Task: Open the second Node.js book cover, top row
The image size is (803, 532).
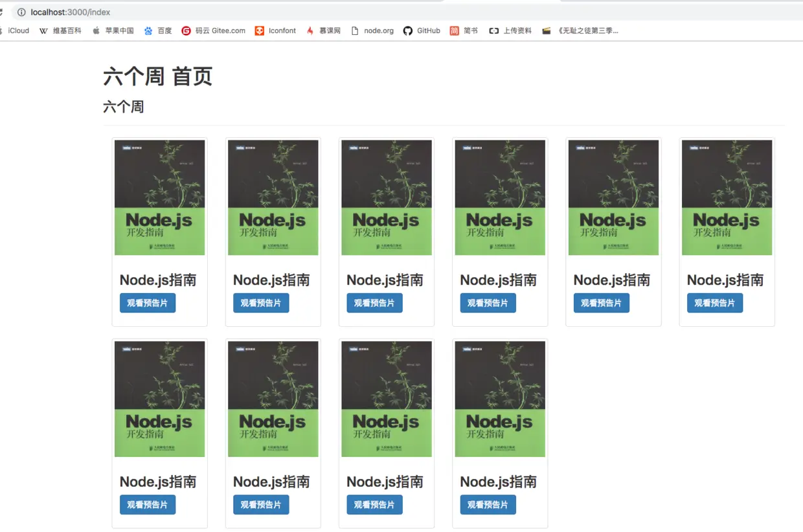Action: [273, 197]
